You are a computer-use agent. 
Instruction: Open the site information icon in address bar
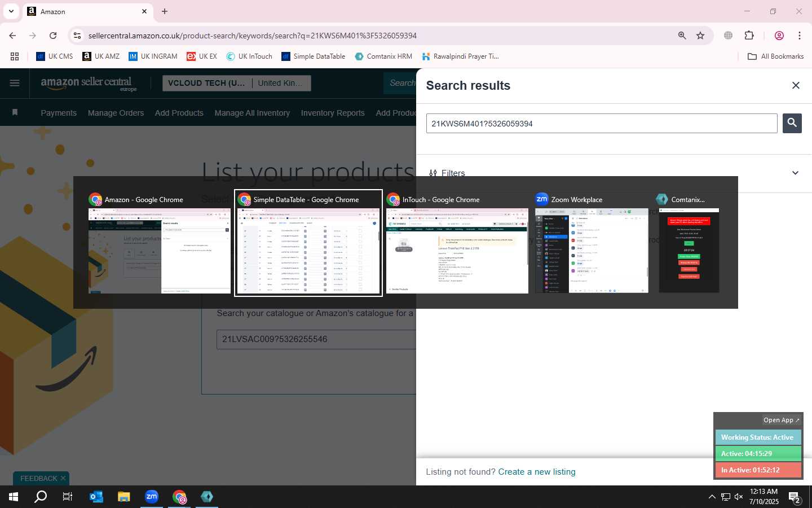point(77,36)
